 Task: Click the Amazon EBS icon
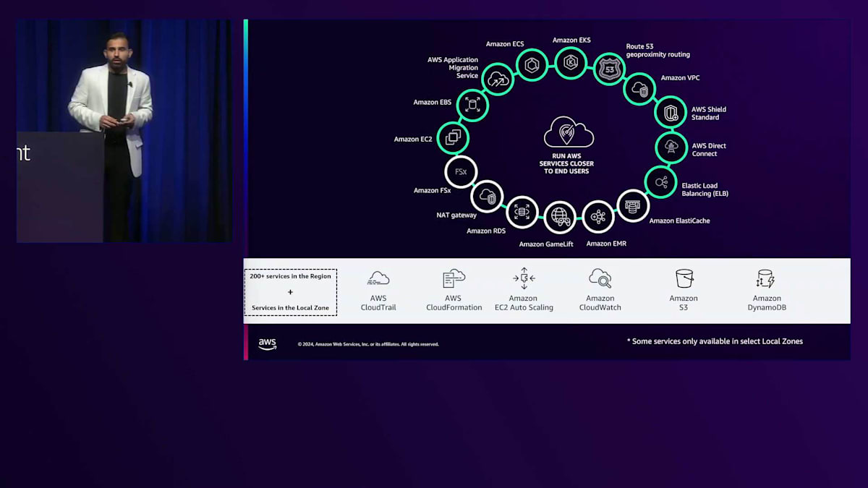click(x=472, y=105)
